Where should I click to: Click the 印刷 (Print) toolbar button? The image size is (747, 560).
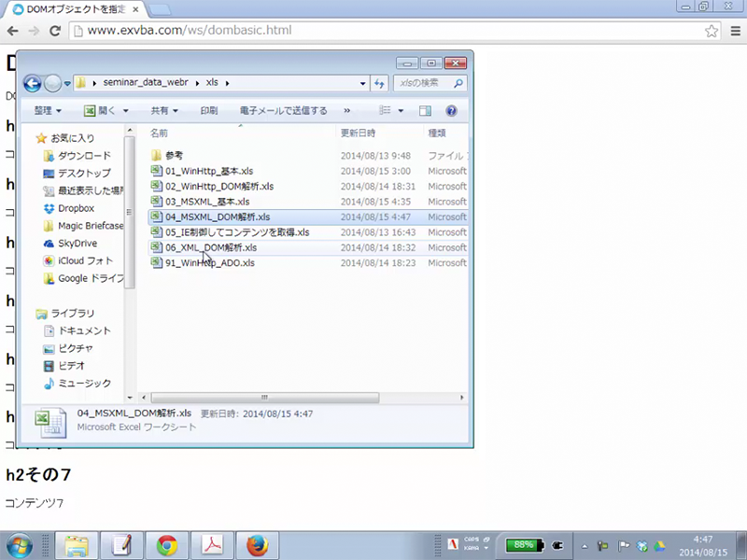coord(209,110)
